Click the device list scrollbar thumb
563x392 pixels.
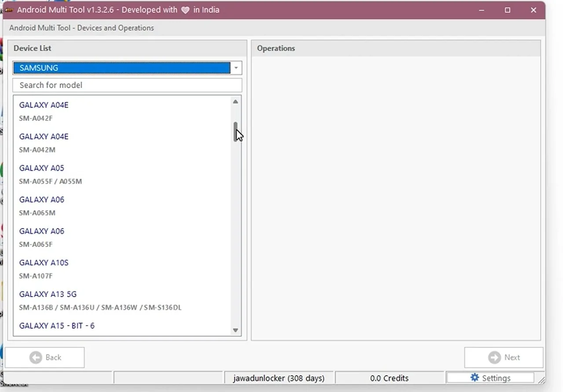point(236,132)
